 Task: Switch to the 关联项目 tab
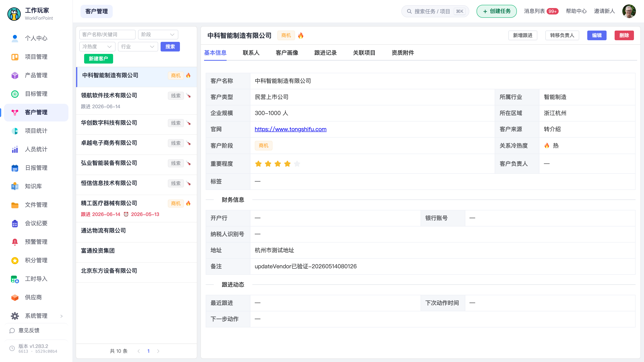364,53
